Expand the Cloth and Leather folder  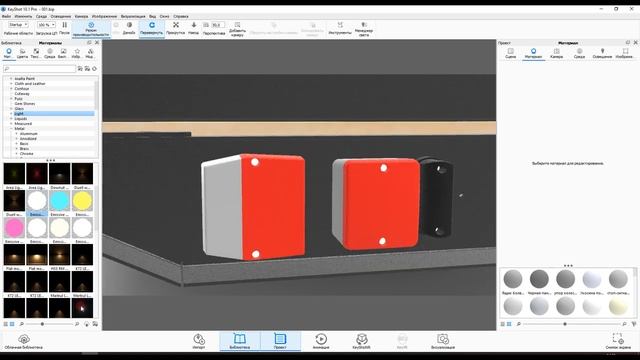click(11, 84)
